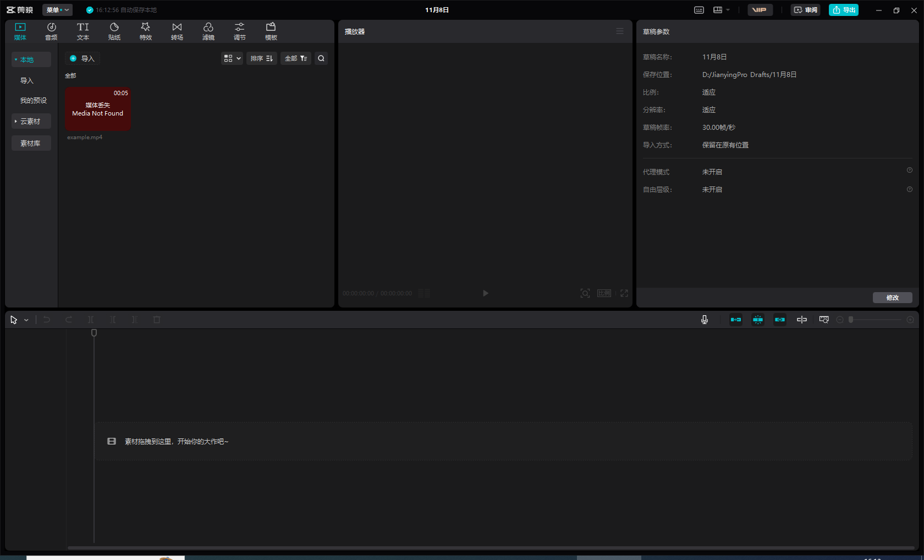Select the example.mp4 missing media thumbnail
924x560 pixels.
pos(98,108)
